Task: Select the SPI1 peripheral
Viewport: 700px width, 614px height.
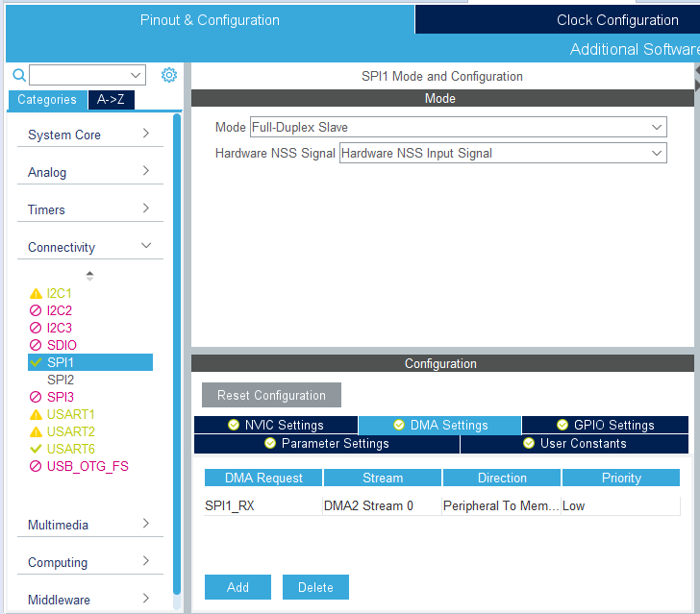Action: point(90,362)
